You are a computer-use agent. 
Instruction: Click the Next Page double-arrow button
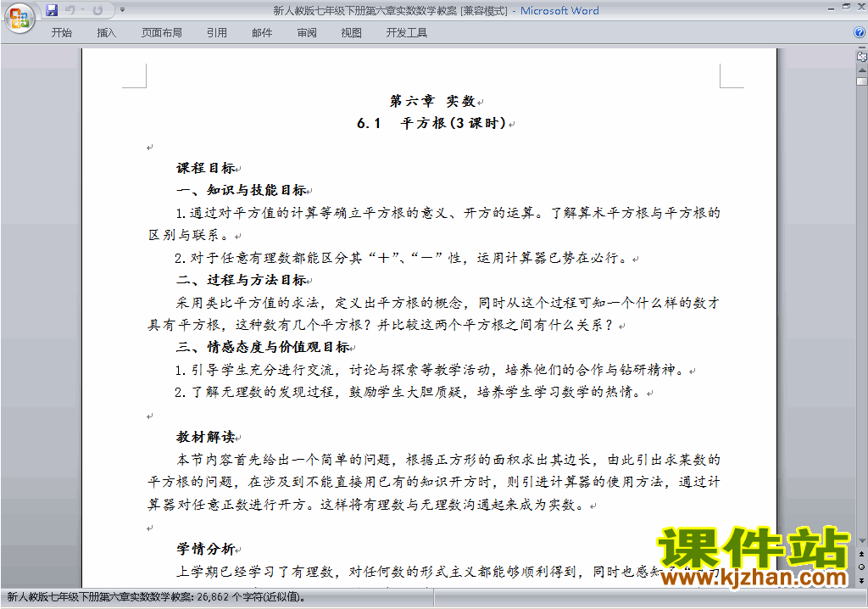coord(862,580)
